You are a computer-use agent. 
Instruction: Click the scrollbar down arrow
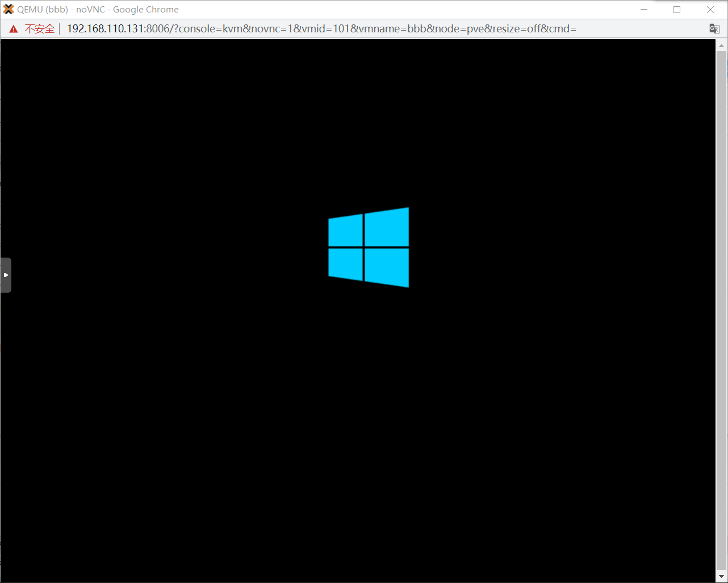click(722, 577)
